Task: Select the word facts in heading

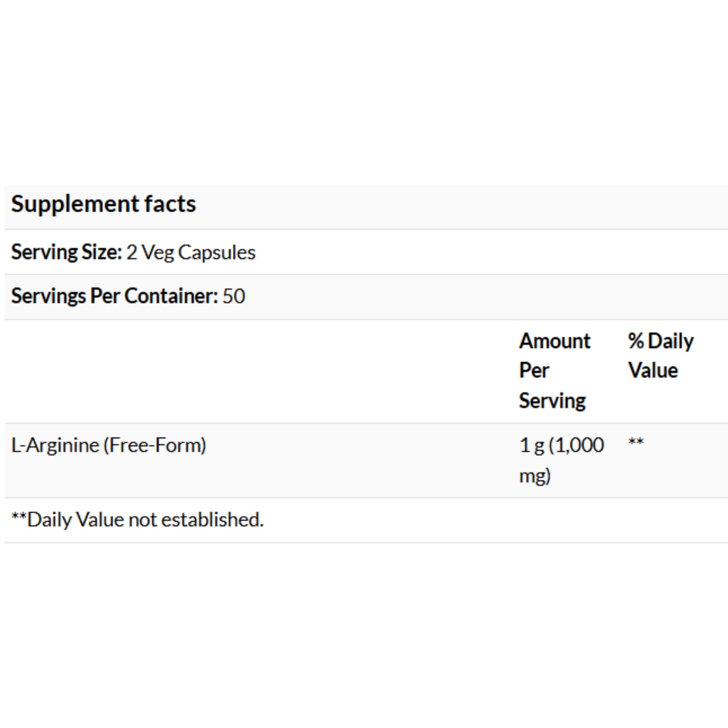Action: (x=170, y=204)
